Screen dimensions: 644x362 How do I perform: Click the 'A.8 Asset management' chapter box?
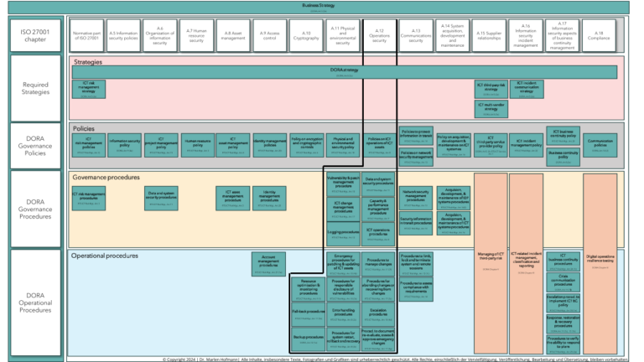point(233,35)
